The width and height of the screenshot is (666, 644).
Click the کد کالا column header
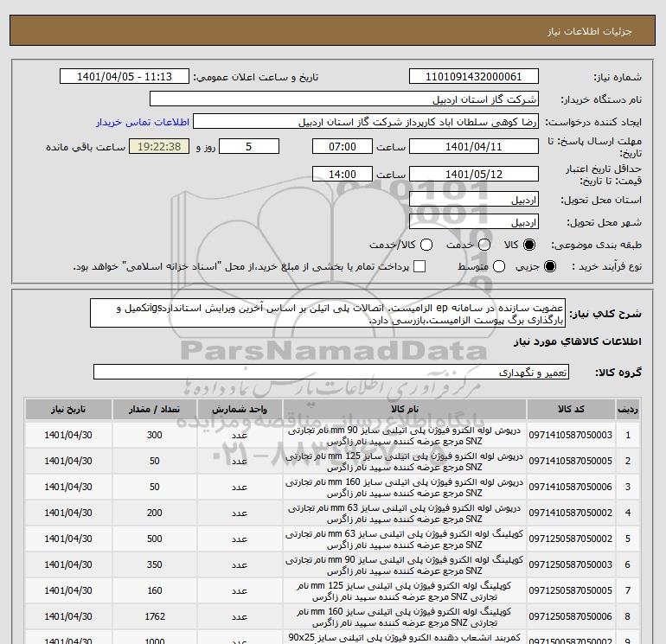(x=571, y=409)
